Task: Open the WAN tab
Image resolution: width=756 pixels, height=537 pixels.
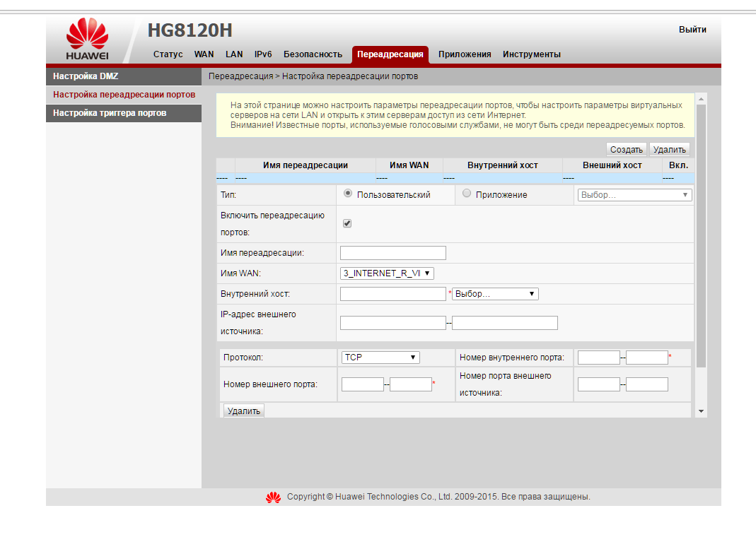Action: [204, 54]
